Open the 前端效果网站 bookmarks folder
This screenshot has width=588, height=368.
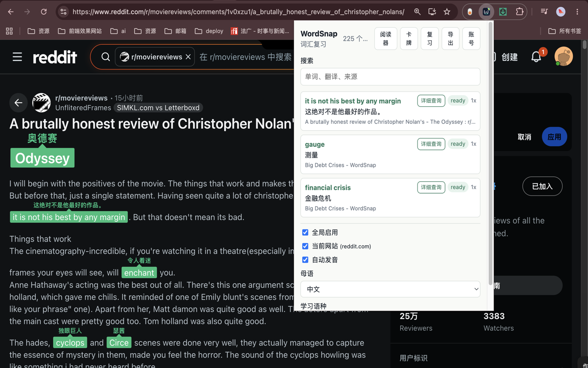(x=79, y=31)
